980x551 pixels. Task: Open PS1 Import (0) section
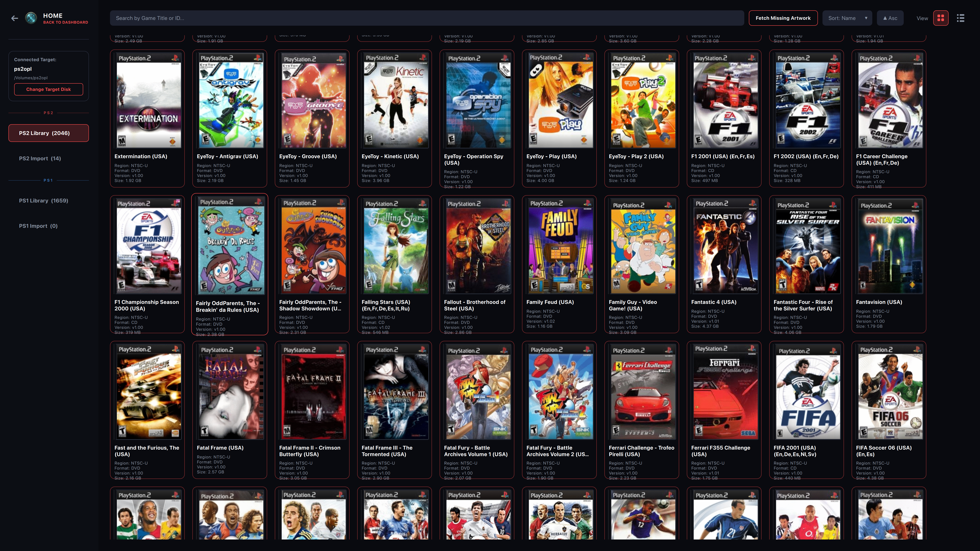tap(48, 226)
